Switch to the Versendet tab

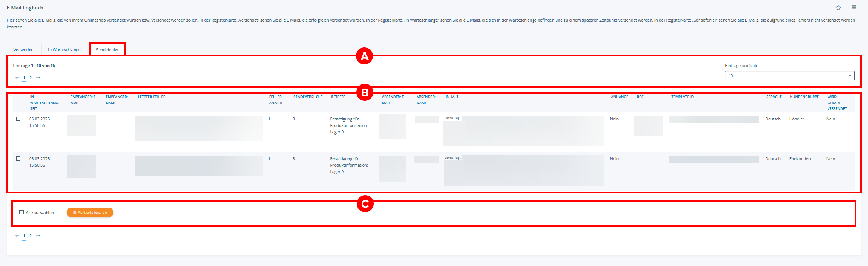23,50
